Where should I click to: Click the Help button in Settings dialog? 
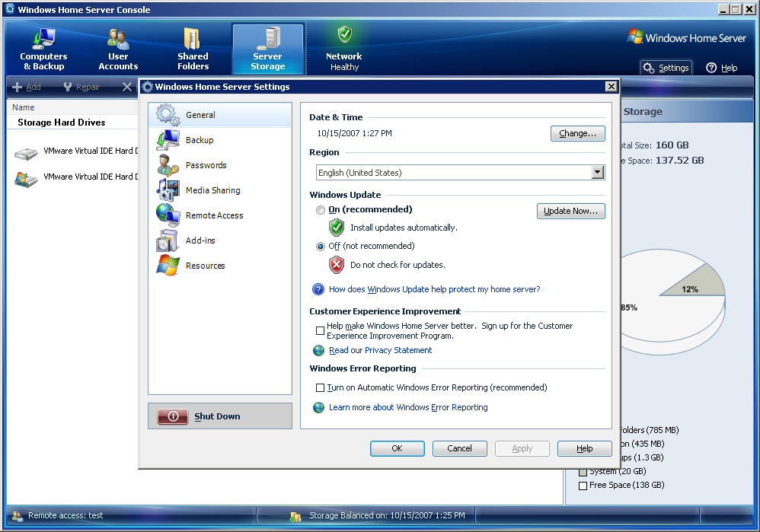pyautogui.click(x=585, y=449)
